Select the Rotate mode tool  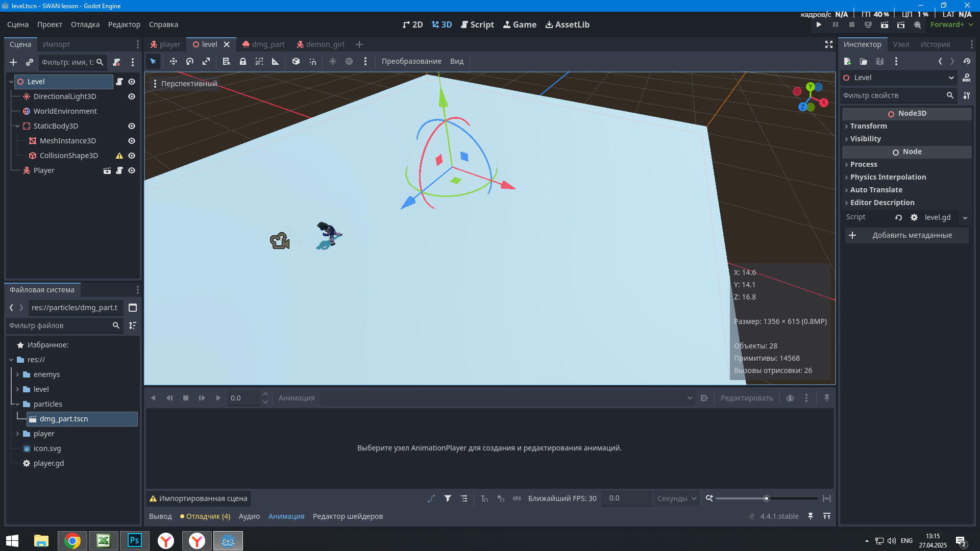point(190,61)
